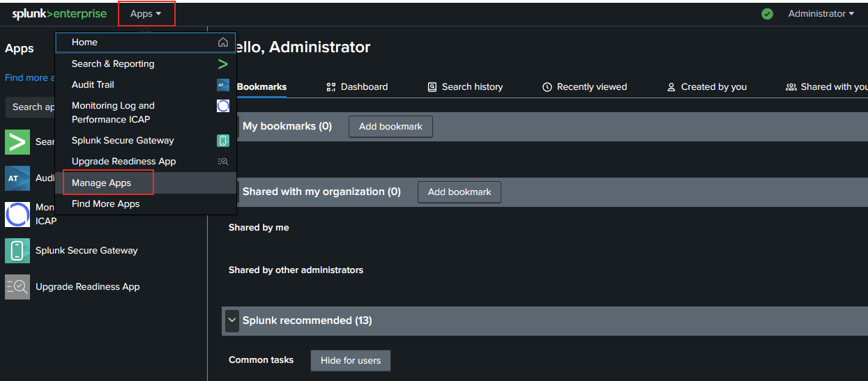This screenshot has height=381, width=868.
Task: Click the My bookmarks (0) heading
Action: [287, 126]
